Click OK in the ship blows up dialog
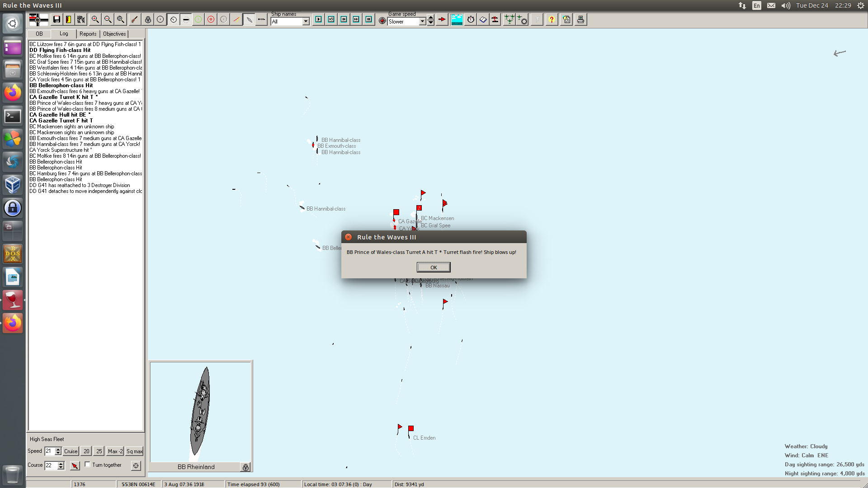Image resolution: width=868 pixels, height=488 pixels. [433, 267]
